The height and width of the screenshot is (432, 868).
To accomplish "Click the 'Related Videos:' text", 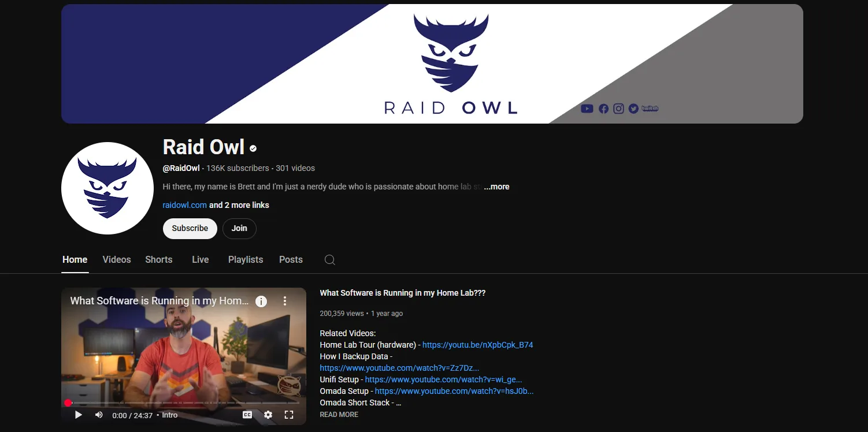I will pyautogui.click(x=348, y=333).
